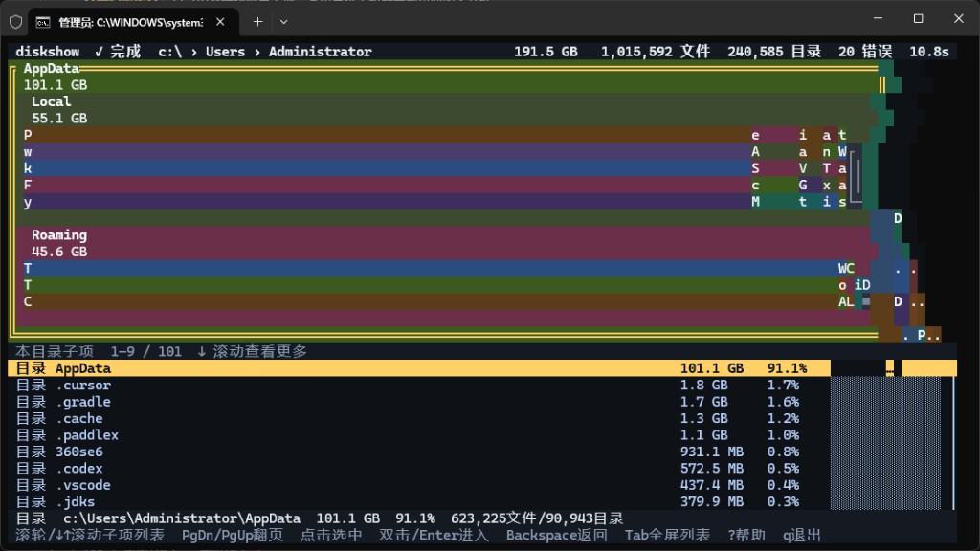Maximize the terminal window

(x=918, y=19)
